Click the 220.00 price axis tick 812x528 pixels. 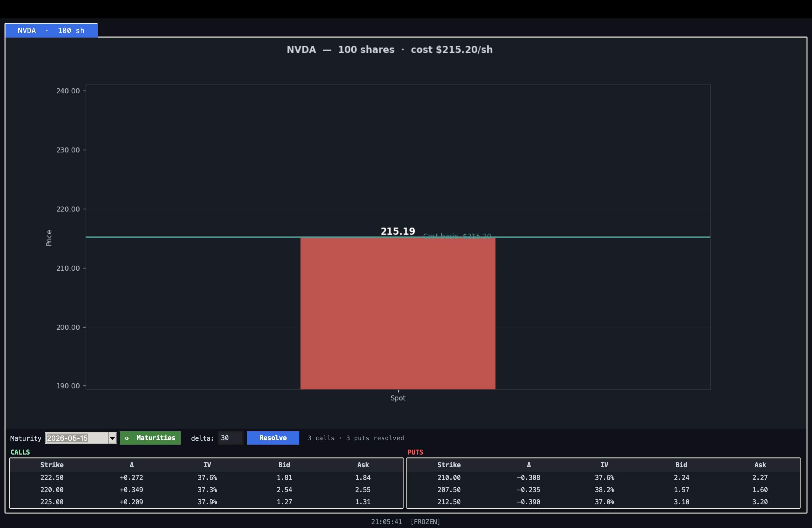68,209
